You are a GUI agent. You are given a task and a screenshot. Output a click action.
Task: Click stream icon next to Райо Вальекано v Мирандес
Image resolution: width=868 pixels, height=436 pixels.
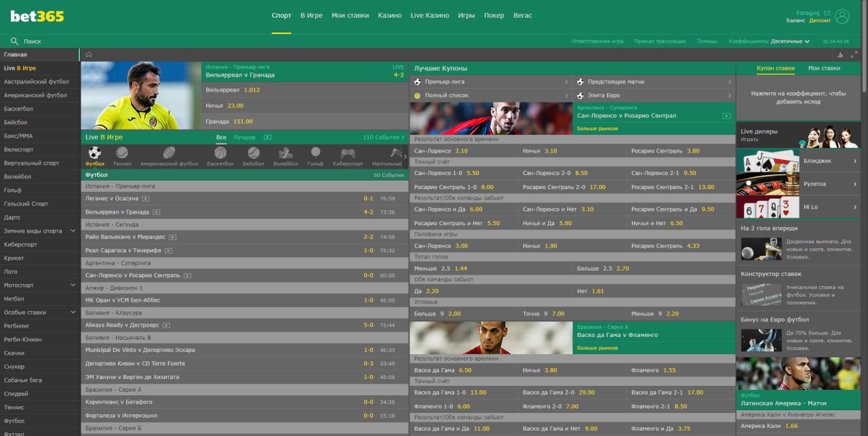172,237
